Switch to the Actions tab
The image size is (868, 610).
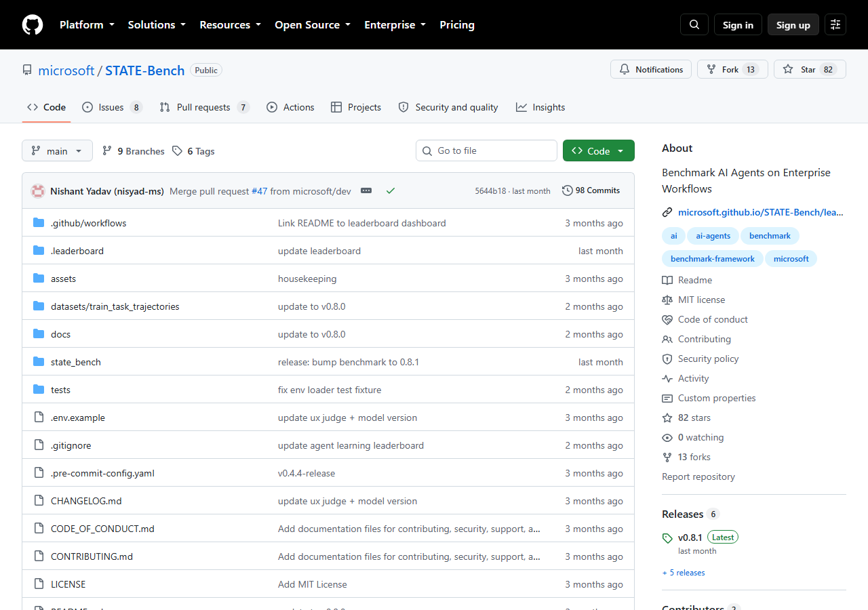(290, 107)
